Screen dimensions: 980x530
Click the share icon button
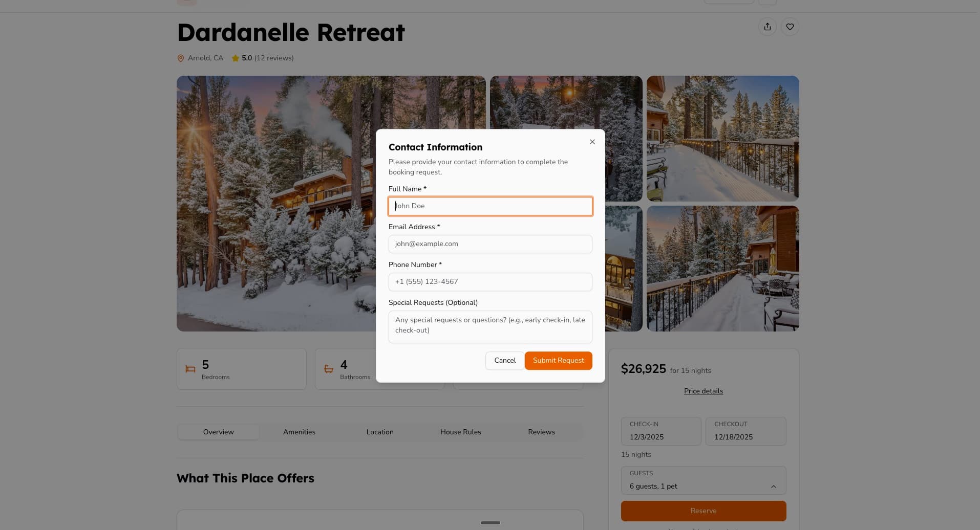pyautogui.click(x=767, y=27)
